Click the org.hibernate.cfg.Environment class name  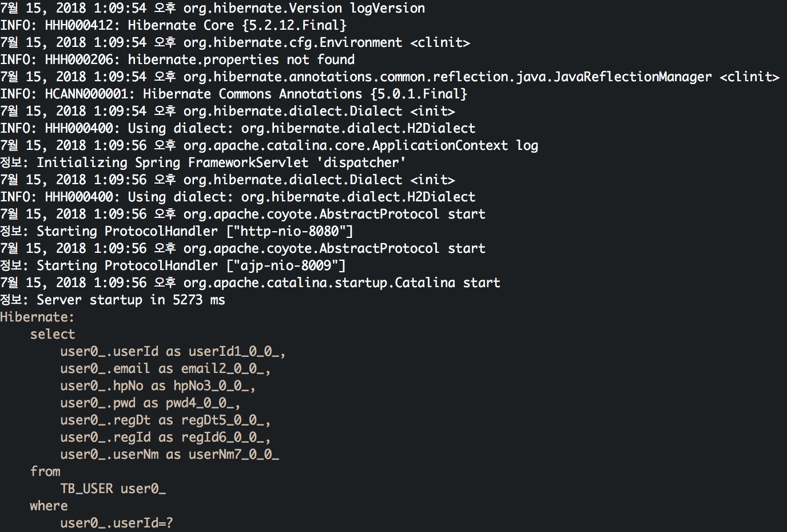[292, 43]
